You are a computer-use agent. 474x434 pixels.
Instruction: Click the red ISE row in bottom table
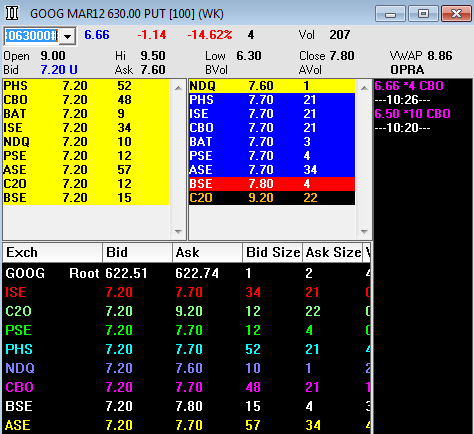(x=187, y=293)
